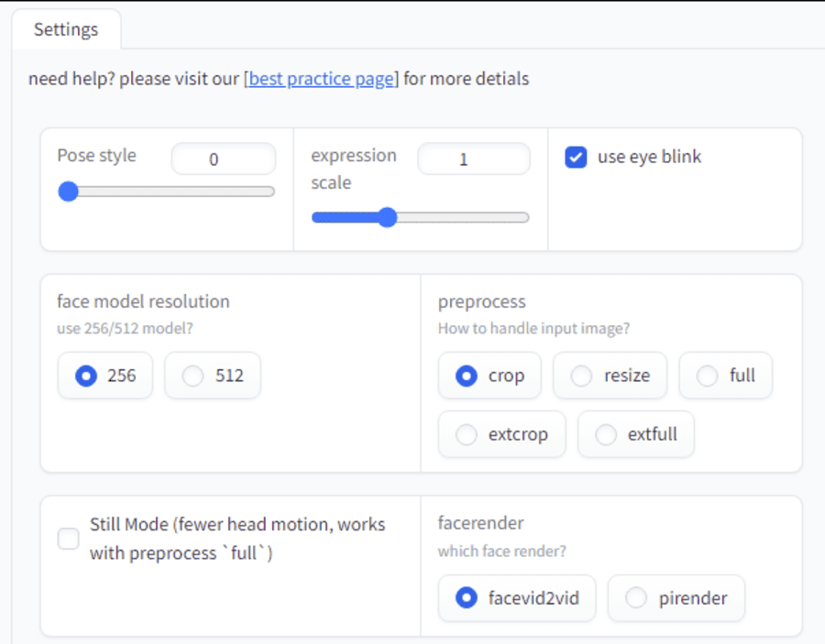This screenshot has height=644, width=825.
Task: Uncheck the use eye blink checkbox
Action: tap(576, 158)
